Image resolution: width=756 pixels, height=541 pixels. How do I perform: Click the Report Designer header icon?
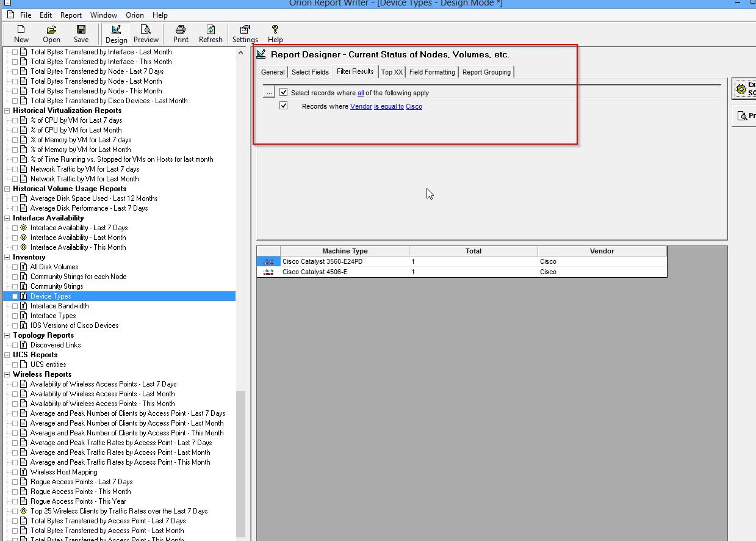[261, 54]
